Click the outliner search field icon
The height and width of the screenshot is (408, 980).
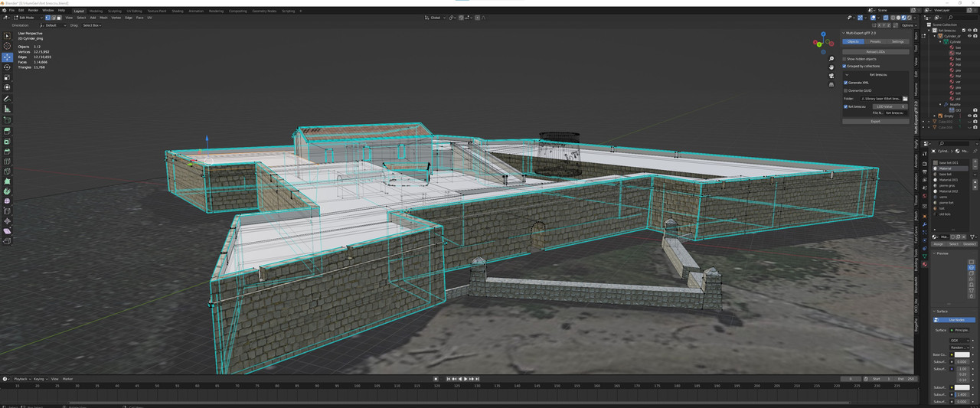coord(950,18)
